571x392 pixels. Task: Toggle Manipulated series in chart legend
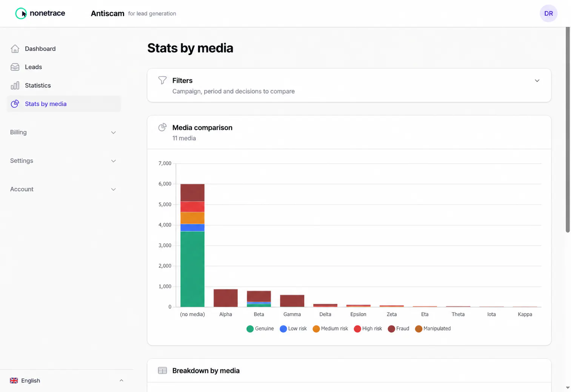tap(433, 329)
